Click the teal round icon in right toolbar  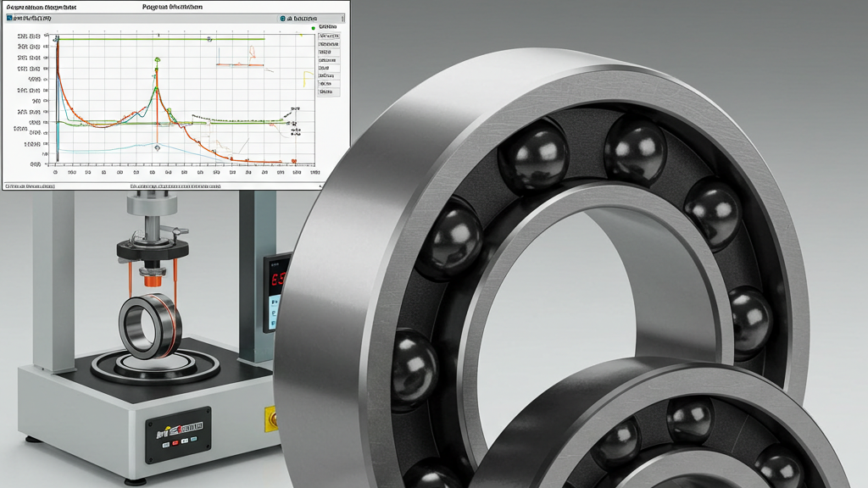point(281,18)
